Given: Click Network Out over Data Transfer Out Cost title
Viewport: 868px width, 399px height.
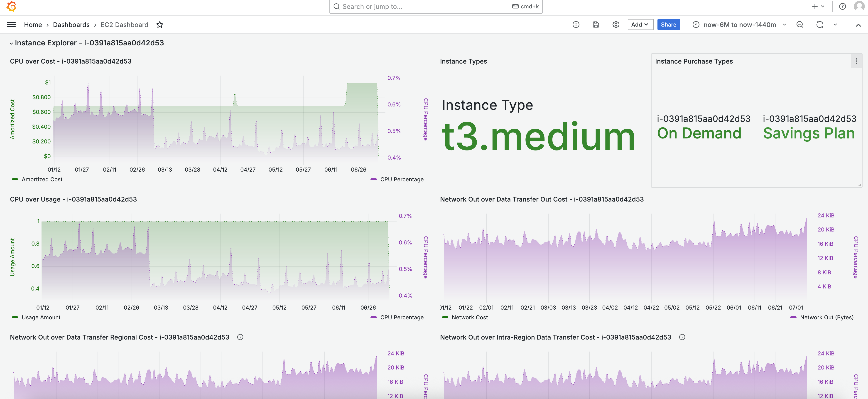Looking at the screenshot, I should coord(542,199).
